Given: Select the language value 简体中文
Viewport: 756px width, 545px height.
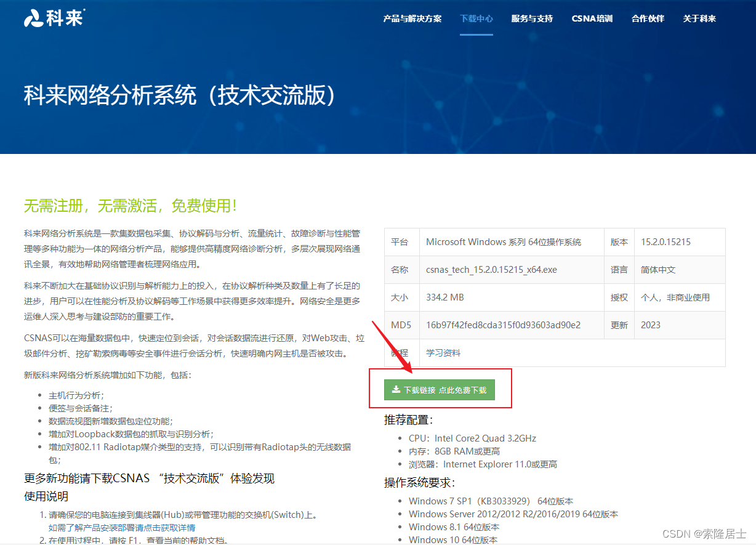Looking at the screenshot, I should 658,270.
